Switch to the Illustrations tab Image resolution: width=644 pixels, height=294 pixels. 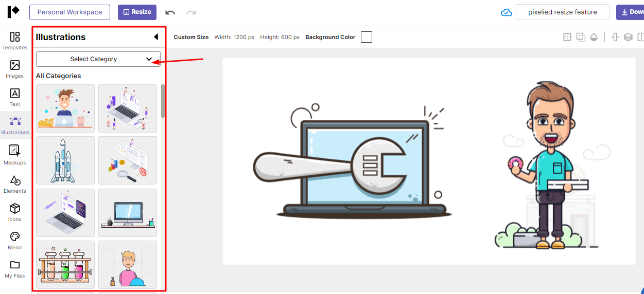[15, 125]
